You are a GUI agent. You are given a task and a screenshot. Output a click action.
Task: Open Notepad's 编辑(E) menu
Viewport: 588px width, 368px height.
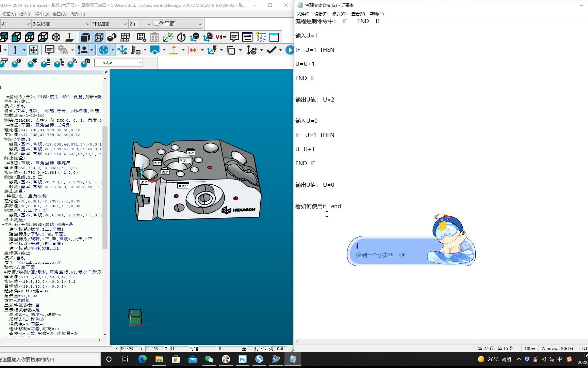point(321,14)
